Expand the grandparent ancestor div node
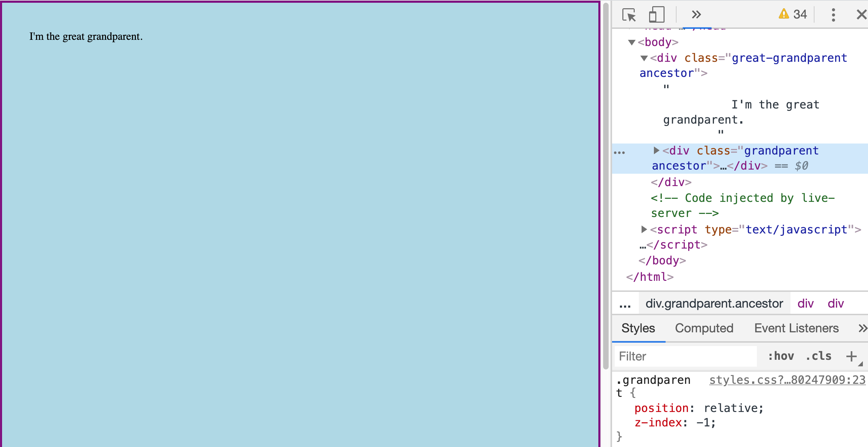This screenshot has width=868, height=447. (656, 150)
